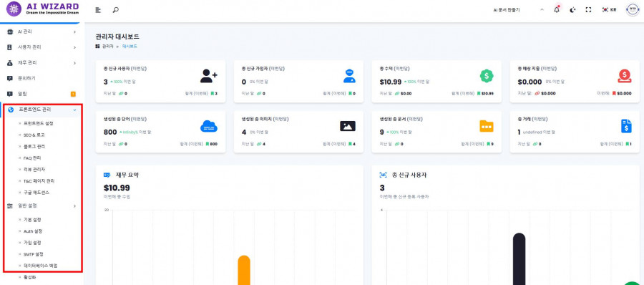Open the notification bell icon

coord(557,9)
